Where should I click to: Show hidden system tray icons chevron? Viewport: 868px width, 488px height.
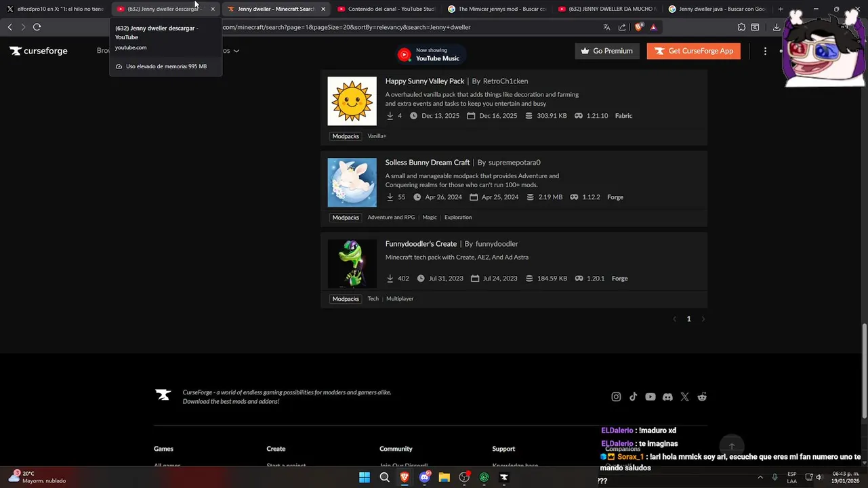pyautogui.click(x=760, y=477)
